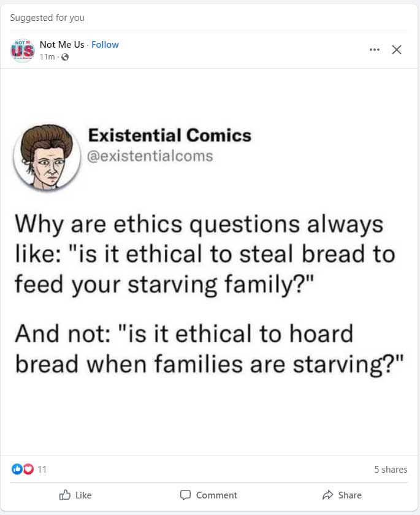Click the Share label
The image size is (420, 515).
[349, 495]
